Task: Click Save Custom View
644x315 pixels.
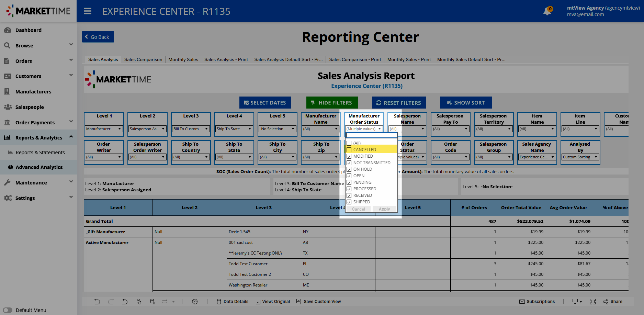Action: pyautogui.click(x=319, y=302)
